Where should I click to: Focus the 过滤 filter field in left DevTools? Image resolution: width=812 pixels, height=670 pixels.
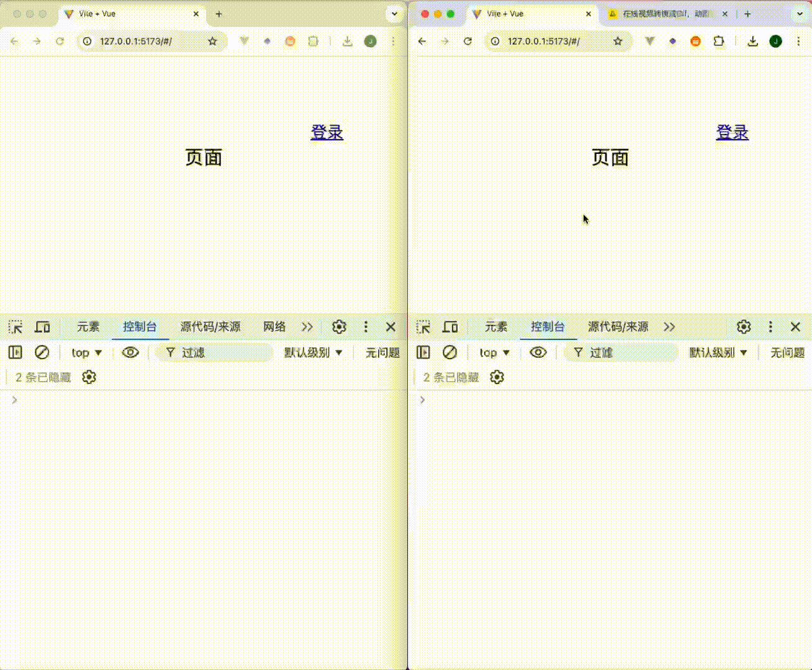[x=214, y=352]
